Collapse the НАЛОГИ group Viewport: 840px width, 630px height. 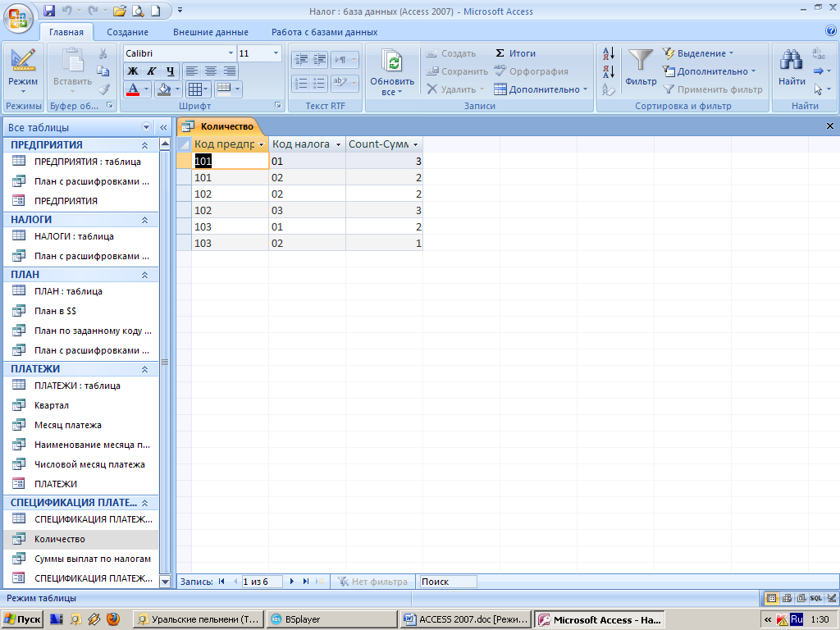pyautogui.click(x=144, y=220)
